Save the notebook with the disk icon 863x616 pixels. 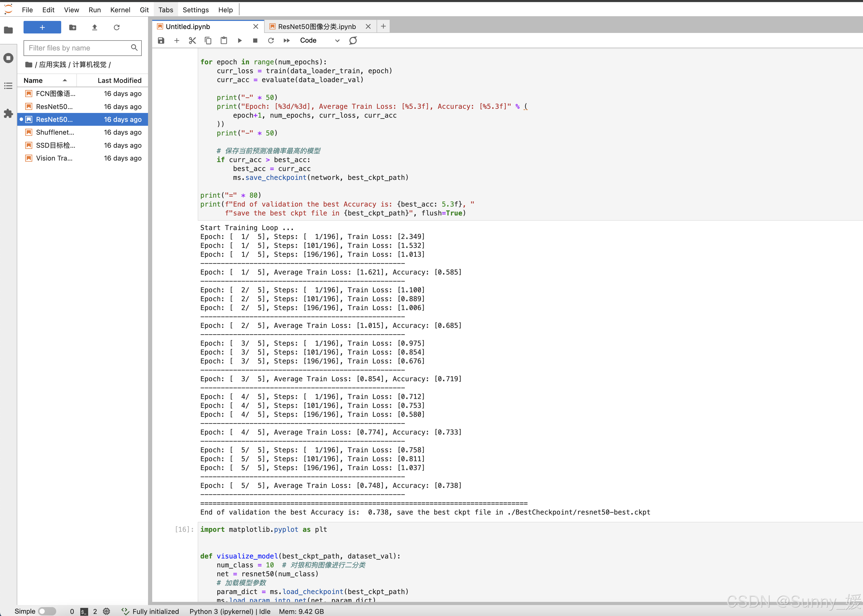[x=161, y=41]
